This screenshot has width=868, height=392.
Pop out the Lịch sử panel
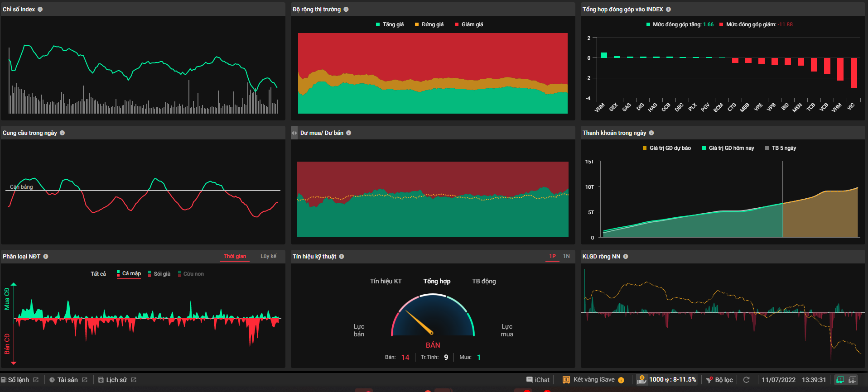coord(134,380)
